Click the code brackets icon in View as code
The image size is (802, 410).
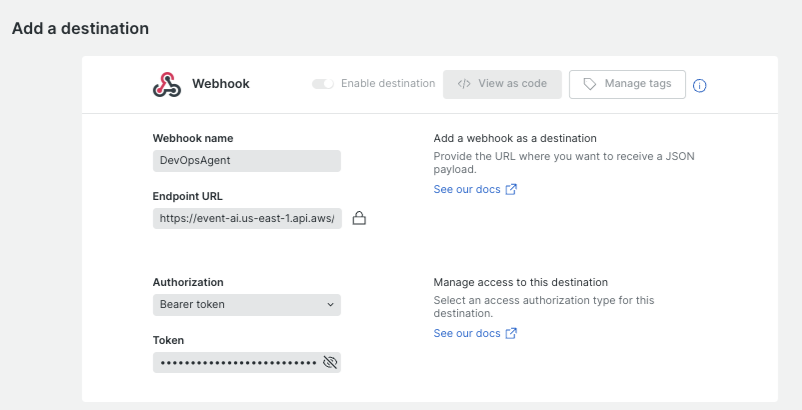(464, 84)
